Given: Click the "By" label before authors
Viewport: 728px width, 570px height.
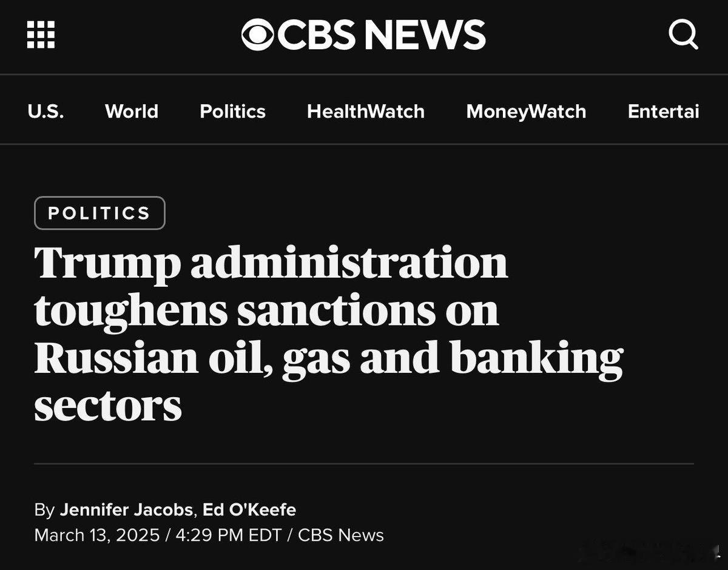Looking at the screenshot, I should [x=44, y=510].
